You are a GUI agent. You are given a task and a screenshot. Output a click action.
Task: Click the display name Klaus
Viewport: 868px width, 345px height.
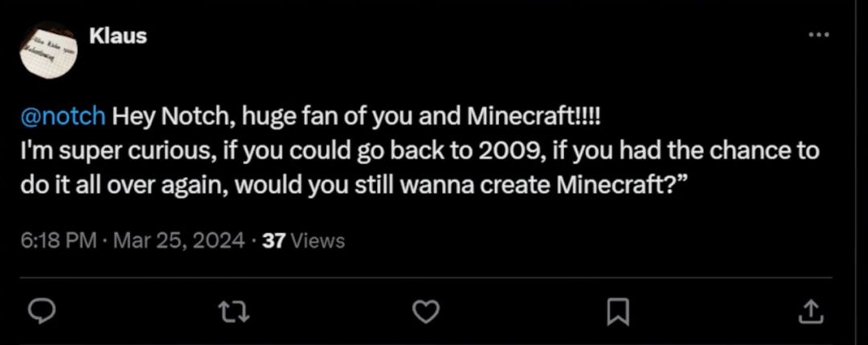coord(118,36)
